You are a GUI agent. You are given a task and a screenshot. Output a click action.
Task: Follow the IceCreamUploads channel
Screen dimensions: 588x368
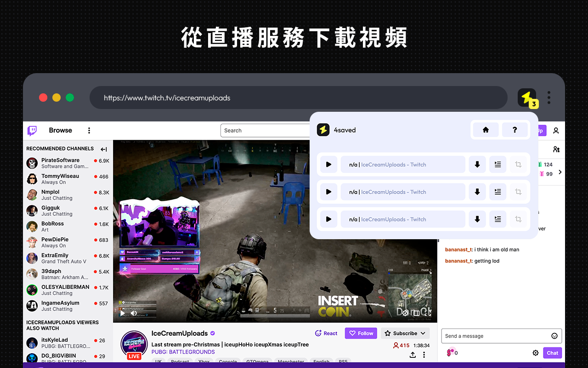pyautogui.click(x=361, y=333)
